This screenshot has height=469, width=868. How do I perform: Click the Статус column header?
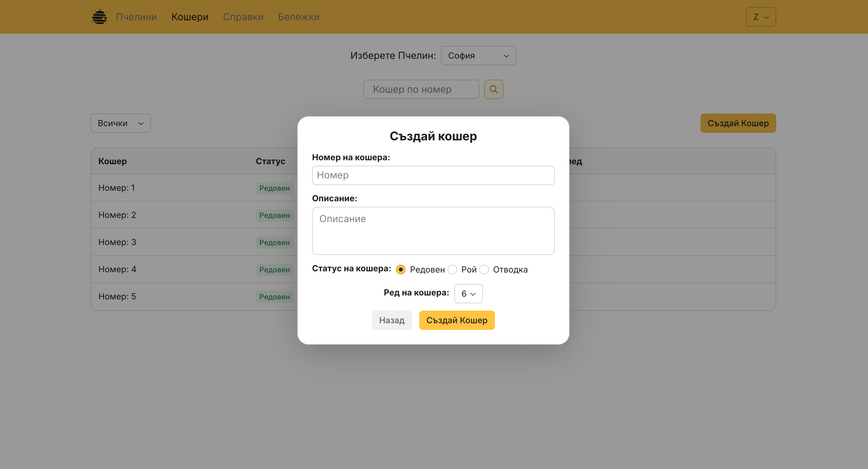271,161
